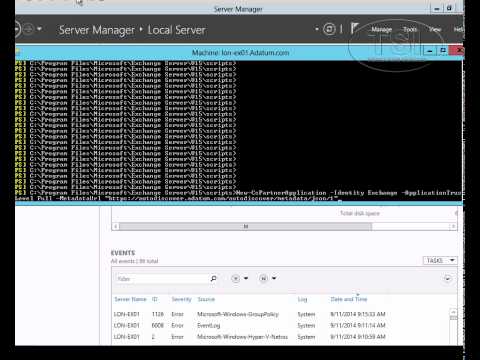Sort events by Log column
Viewport: 480px width, 360px height.
[302, 299]
